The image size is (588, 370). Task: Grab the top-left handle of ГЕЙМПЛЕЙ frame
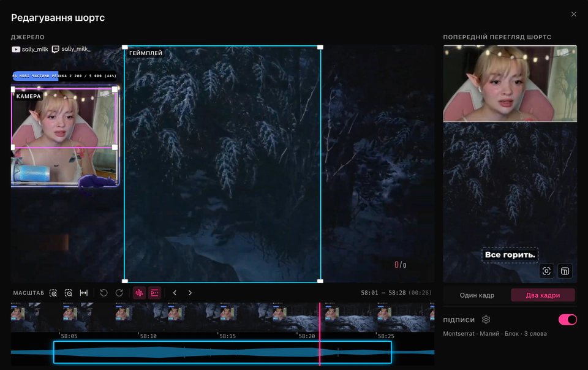(x=125, y=47)
